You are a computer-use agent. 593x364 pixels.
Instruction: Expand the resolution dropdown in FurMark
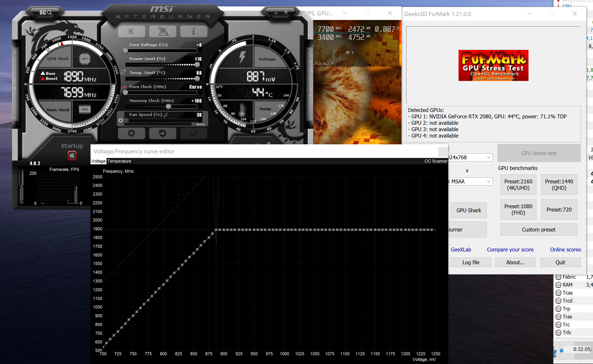coord(489,157)
